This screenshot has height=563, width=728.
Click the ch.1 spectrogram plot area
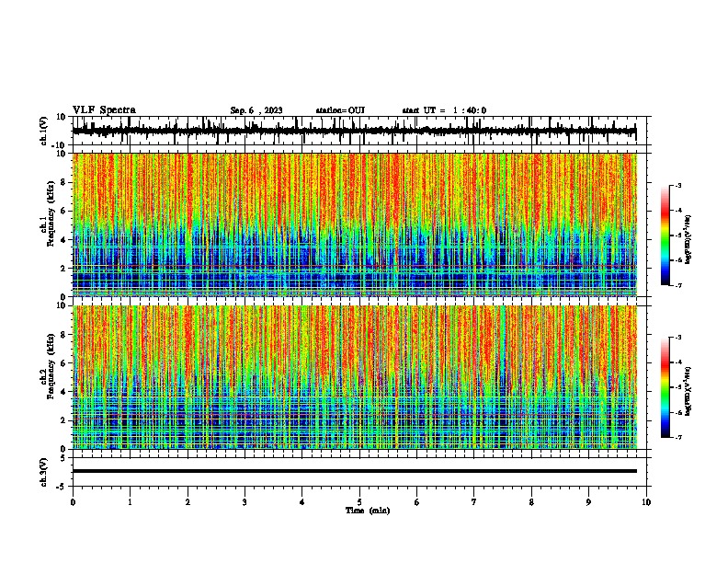point(355,224)
